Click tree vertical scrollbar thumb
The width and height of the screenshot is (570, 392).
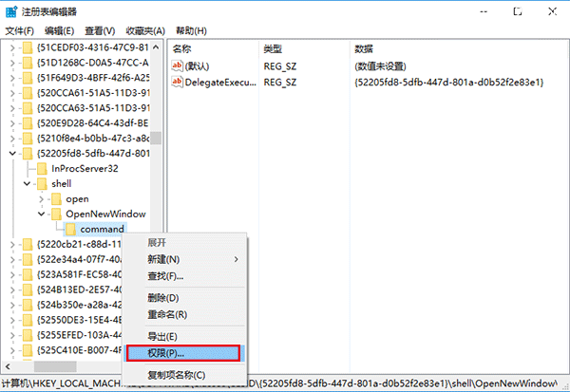click(x=156, y=138)
